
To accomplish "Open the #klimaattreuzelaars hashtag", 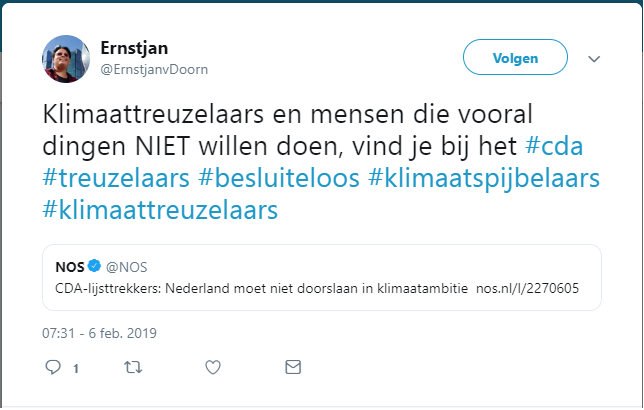I will pos(160,210).
